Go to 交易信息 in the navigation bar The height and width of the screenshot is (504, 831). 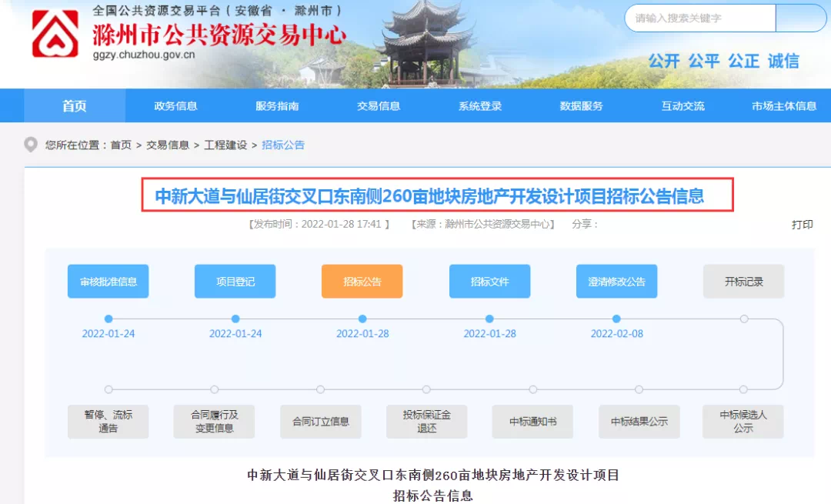(x=379, y=106)
